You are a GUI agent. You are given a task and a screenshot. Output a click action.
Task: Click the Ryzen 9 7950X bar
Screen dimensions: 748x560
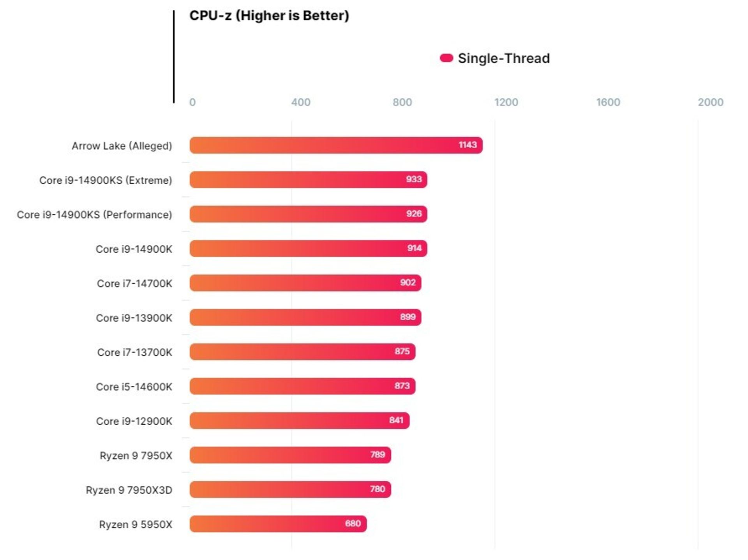point(290,455)
